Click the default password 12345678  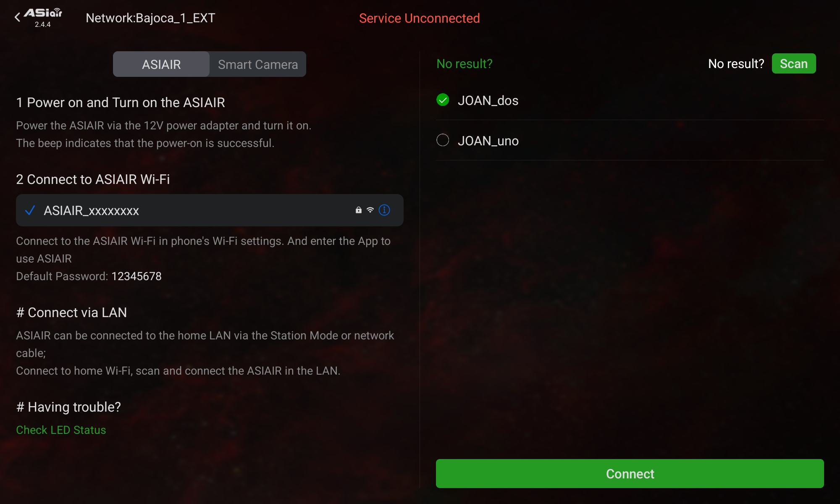(136, 276)
